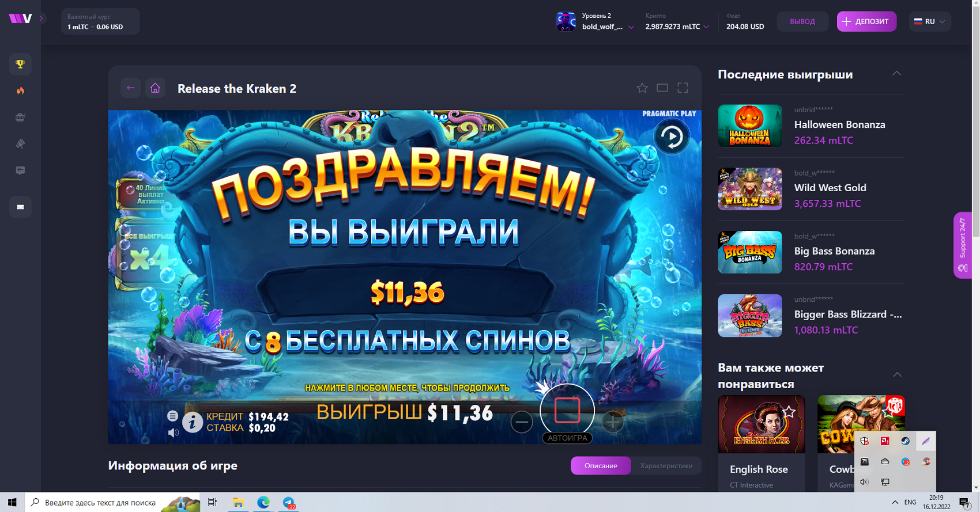Collapse the Последние выигрыши section

(x=896, y=74)
